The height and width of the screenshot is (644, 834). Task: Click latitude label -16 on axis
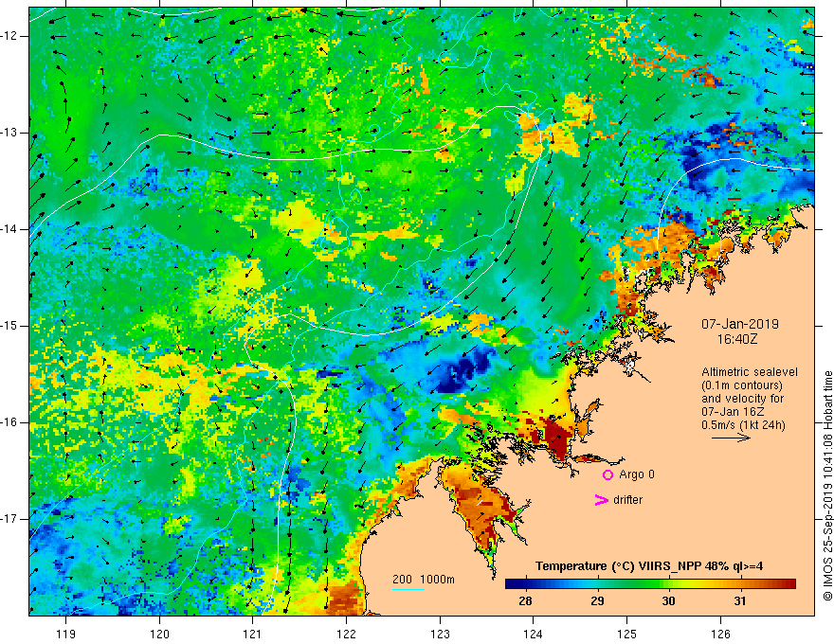coord(9,422)
